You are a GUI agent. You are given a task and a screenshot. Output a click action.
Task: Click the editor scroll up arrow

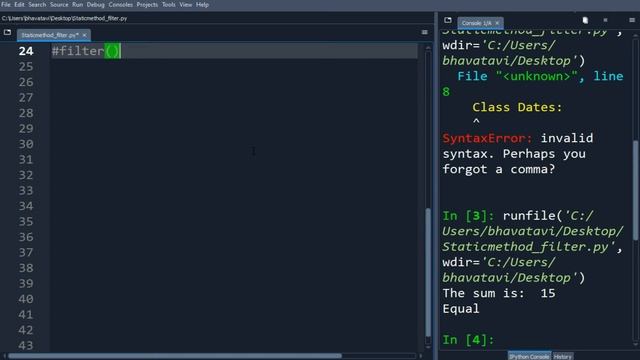(x=428, y=47)
